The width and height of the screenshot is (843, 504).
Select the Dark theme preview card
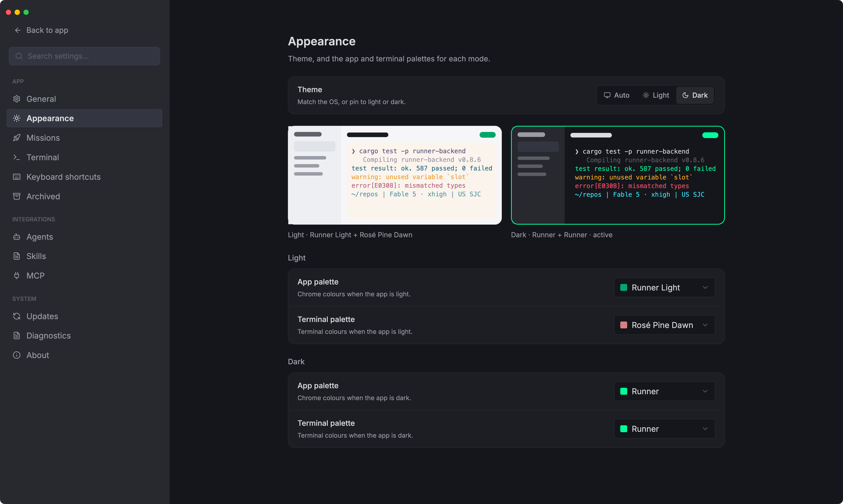tap(618, 175)
